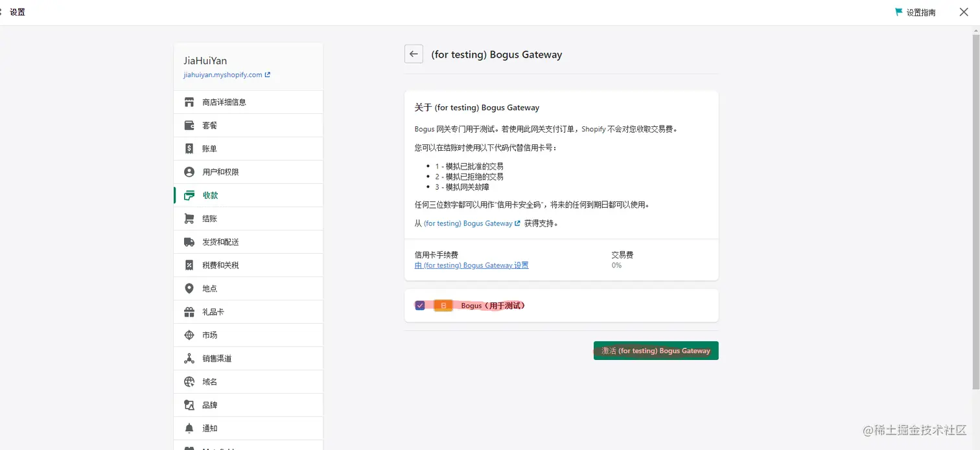Click the gift card (礼品卡) icon
The width and height of the screenshot is (980, 450).
[x=189, y=312]
